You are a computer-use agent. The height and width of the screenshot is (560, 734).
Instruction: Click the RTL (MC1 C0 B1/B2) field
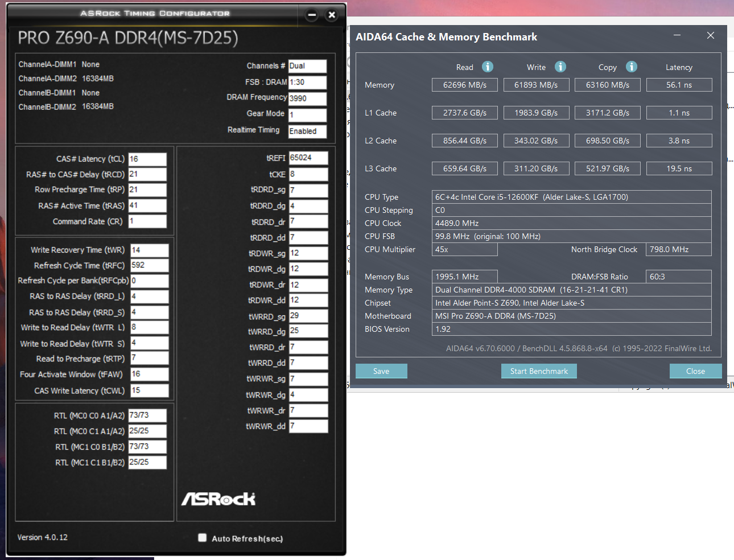click(x=147, y=447)
